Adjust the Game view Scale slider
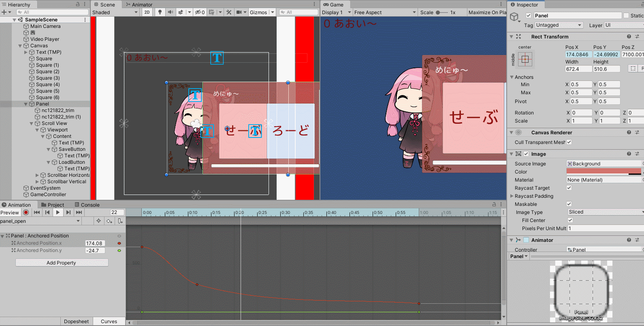This screenshot has width=644, height=326. tap(441, 12)
